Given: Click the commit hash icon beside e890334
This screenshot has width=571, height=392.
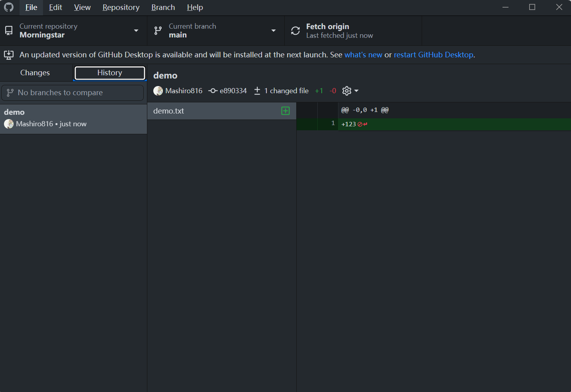Looking at the screenshot, I should pyautogui.click(x=213, y=91).
